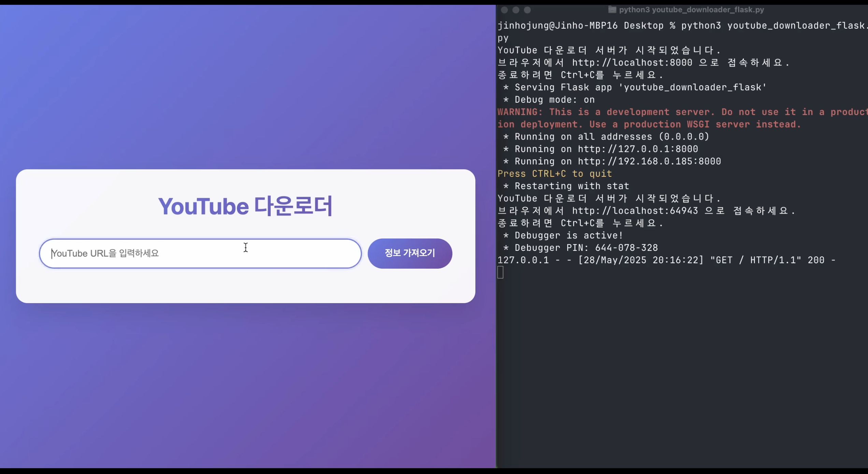Click the first '종료하려면 Ctrl+C를 누르세요' line
This screenshot has width=868, height=474.
pyautogui.click(x=580, y=75)
